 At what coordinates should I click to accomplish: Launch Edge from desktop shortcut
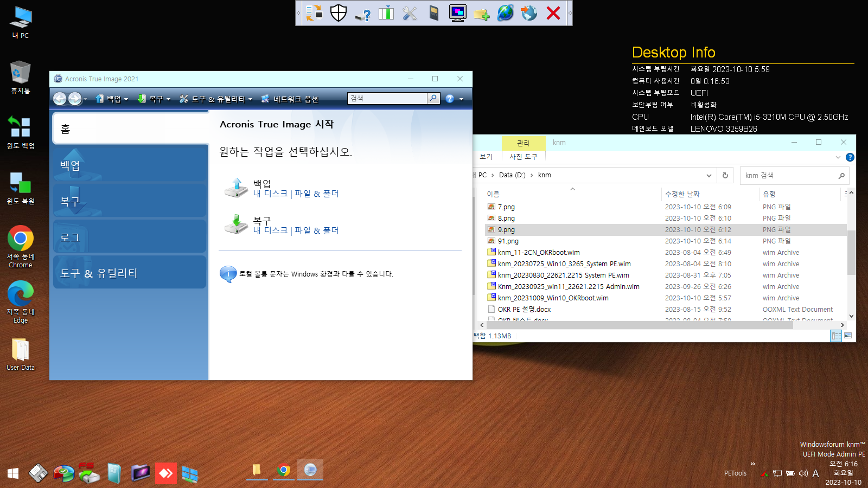pos(21,302)
